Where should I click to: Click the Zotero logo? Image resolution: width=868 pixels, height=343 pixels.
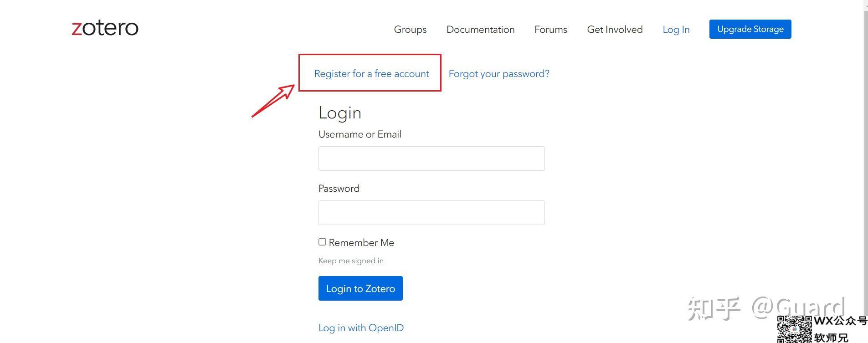coord(105,28)
